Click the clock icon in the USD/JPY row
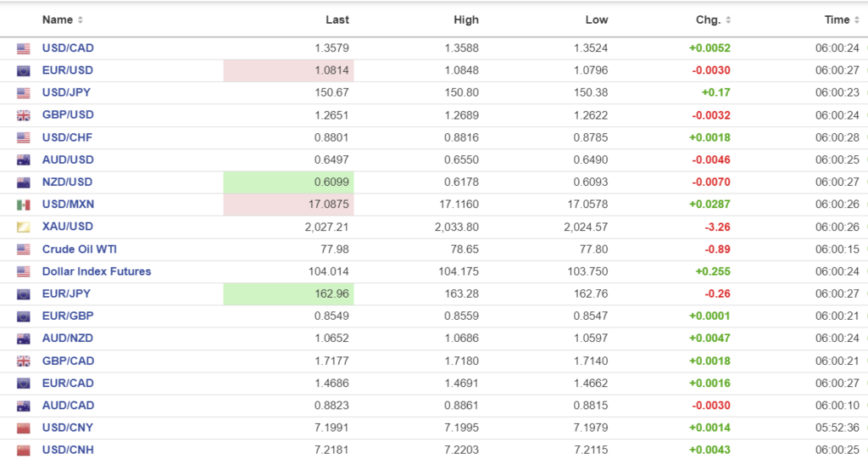 [865, 93]
